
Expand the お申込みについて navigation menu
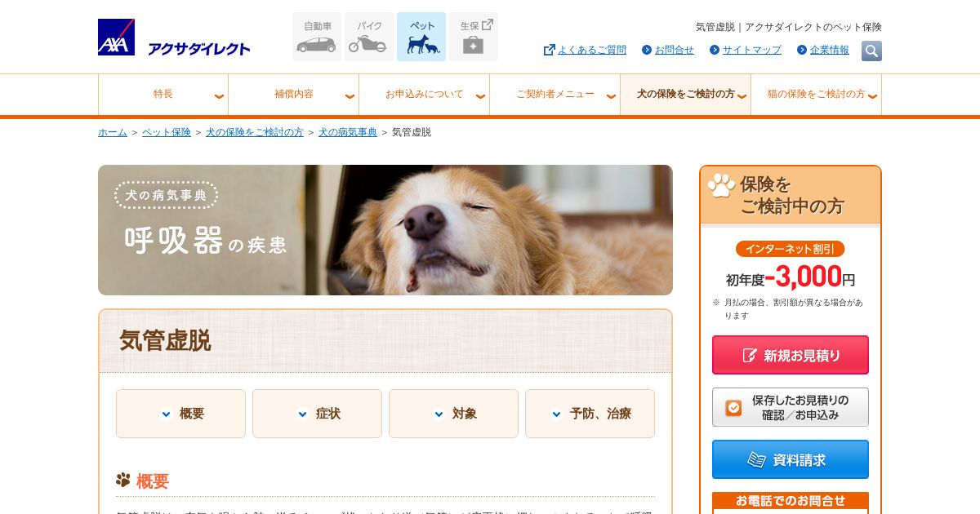click(425, 95)
